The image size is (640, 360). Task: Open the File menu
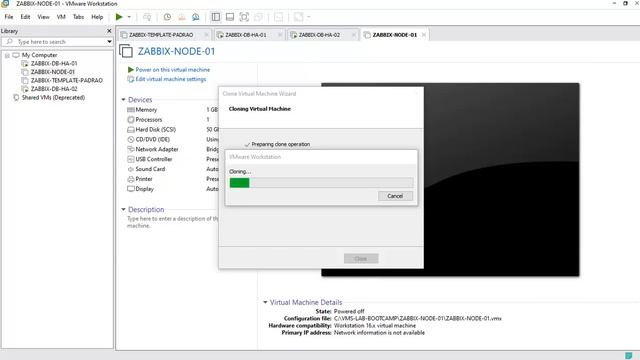click(9, 17)
